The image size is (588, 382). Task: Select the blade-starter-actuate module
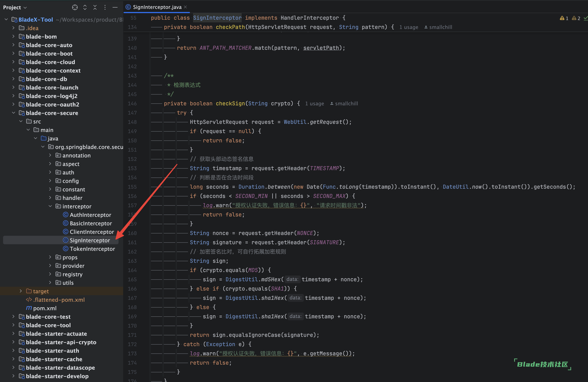tap(56, 334)
